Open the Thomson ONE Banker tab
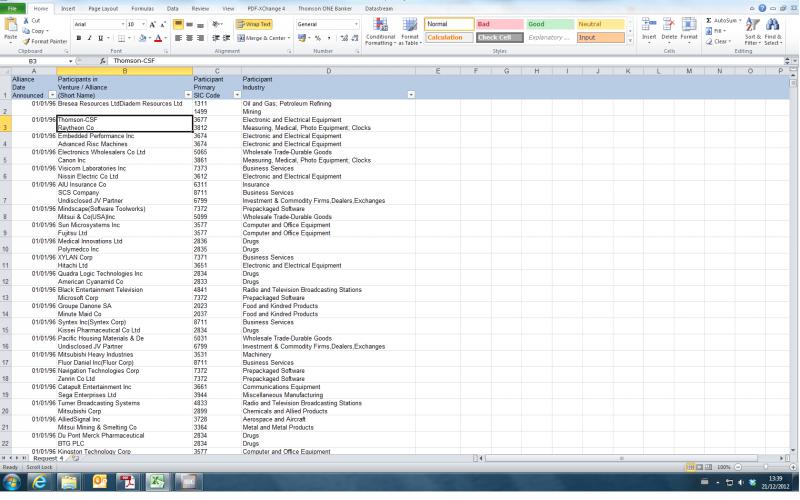This screenshot has height=500, width=800. [325, 9]
